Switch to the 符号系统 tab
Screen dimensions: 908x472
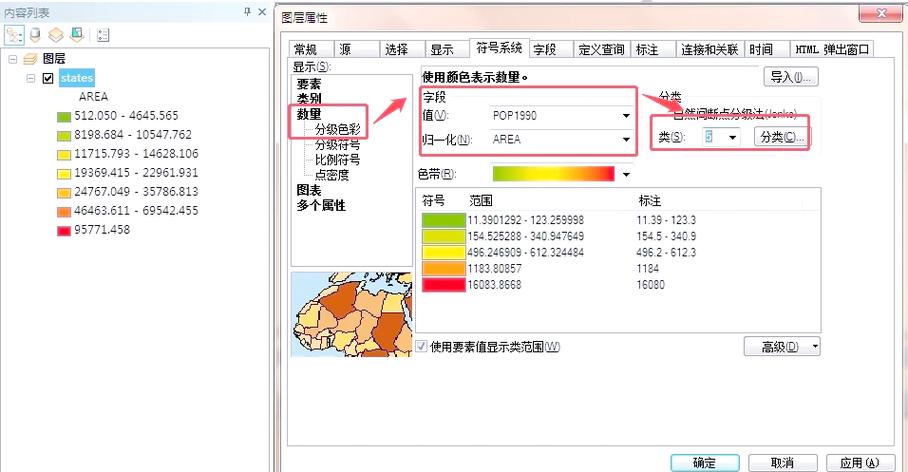coord(499,48)
